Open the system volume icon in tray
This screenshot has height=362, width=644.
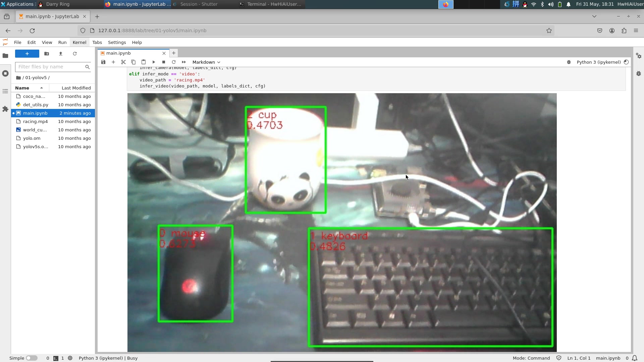(551, 4)
